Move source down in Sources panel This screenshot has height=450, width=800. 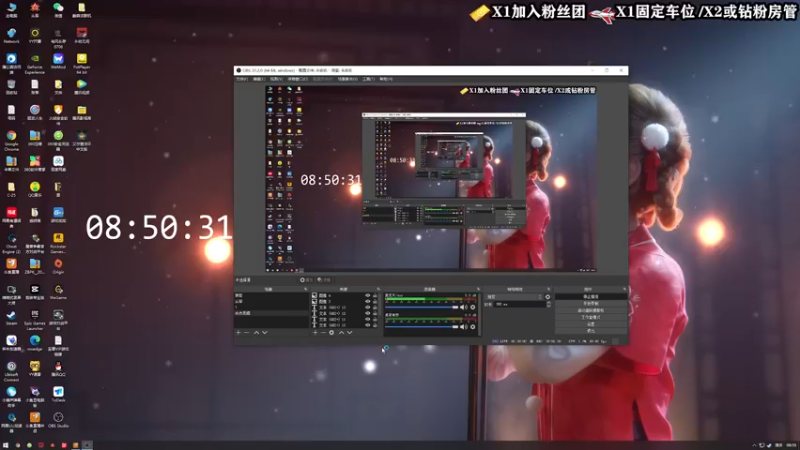tap(349, 333)
